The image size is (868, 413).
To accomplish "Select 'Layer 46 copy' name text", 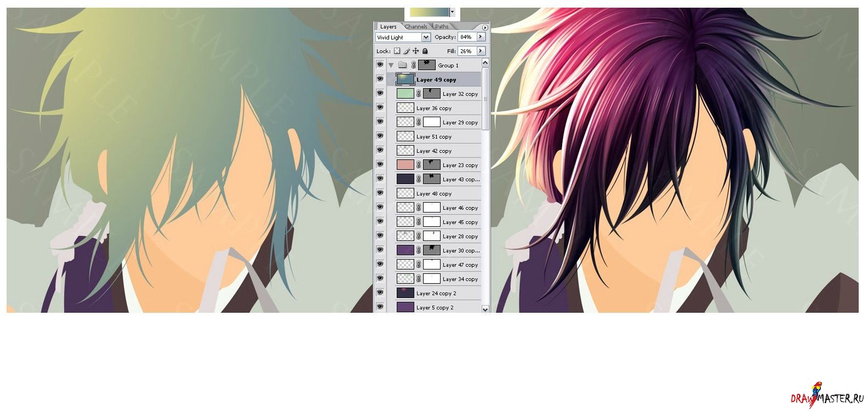I will (460, 208).
